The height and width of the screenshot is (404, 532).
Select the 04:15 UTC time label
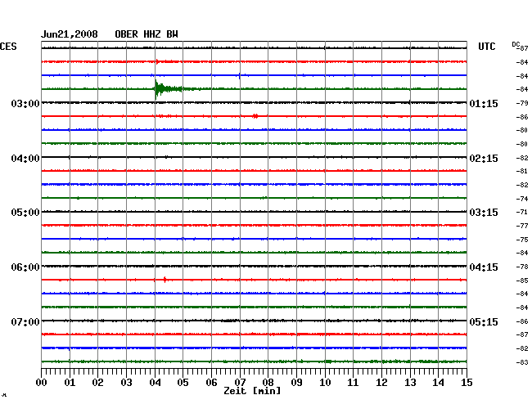tap(484, 267)
